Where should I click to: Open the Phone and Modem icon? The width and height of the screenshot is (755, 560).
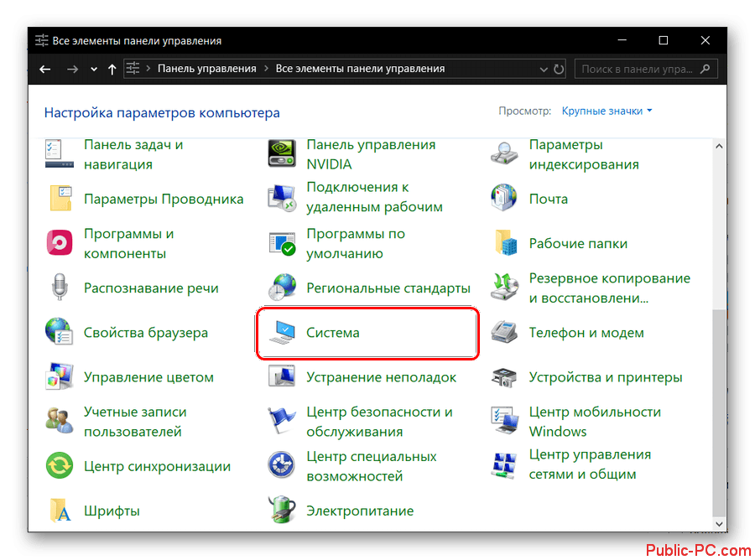[504, 333]
